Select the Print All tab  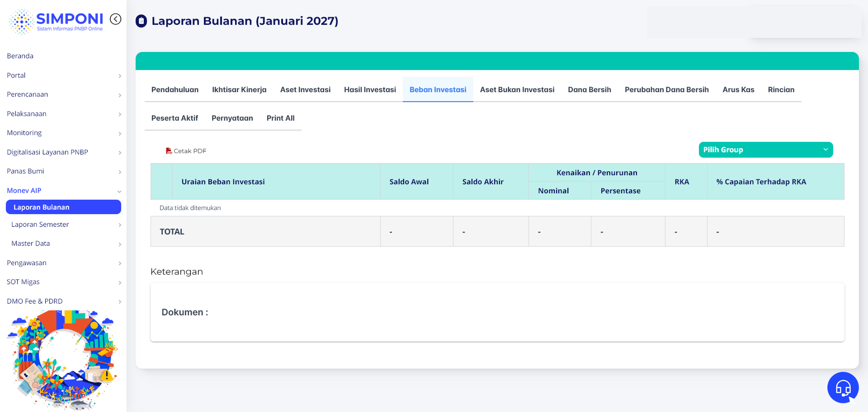[280, 118]
